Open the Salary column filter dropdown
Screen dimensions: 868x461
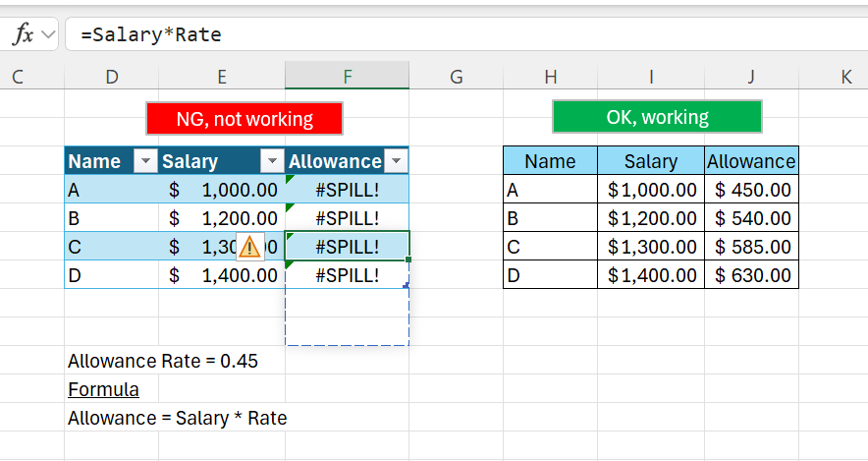point(272,161)
